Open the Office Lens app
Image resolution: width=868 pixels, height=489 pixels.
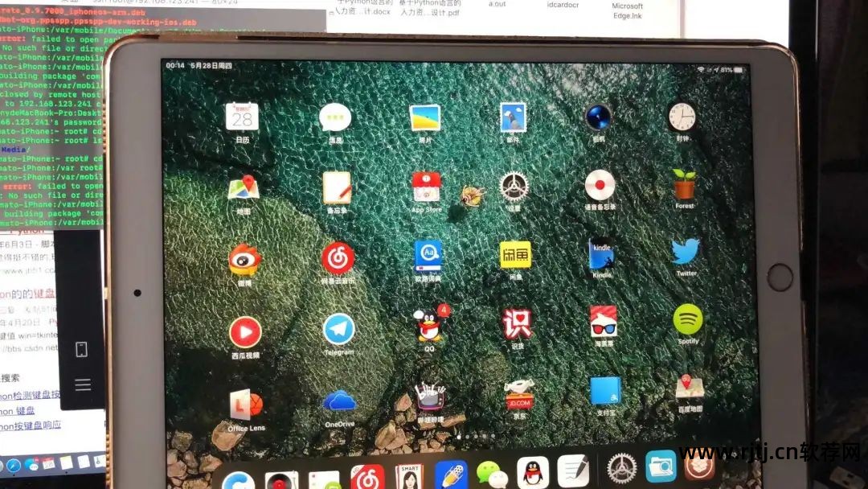click(246, 405)
